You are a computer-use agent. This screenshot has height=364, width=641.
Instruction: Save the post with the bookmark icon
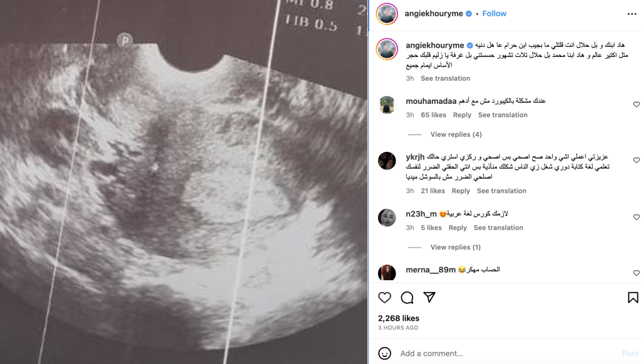(633, 298)
